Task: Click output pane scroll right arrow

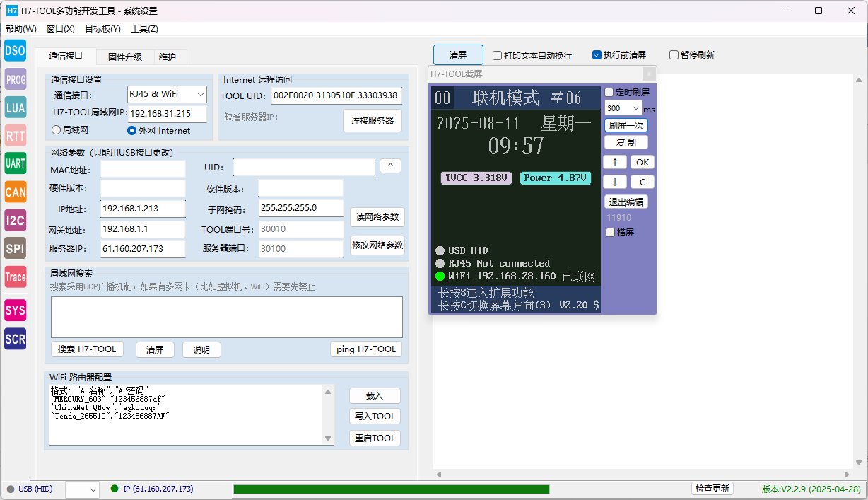Action: tap(847, 474)
